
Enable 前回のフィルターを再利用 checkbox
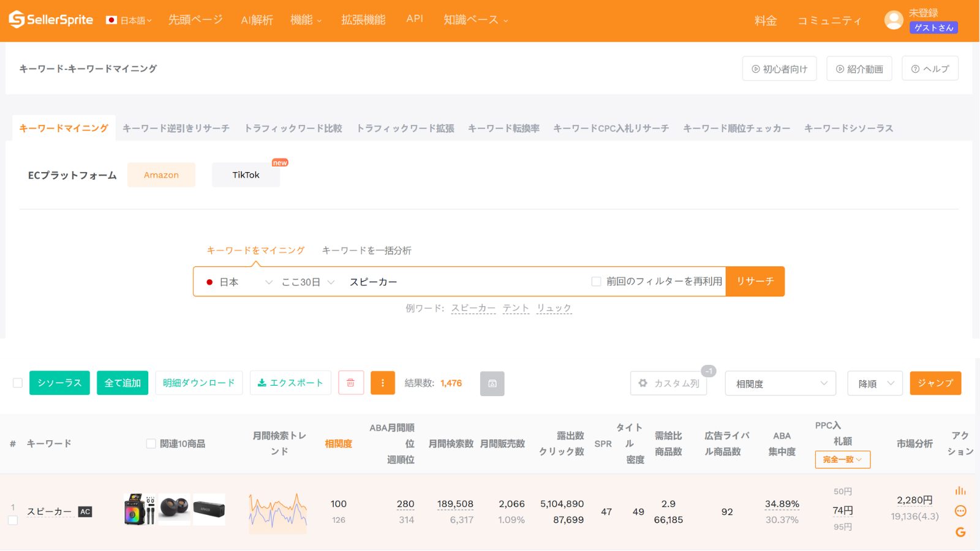pyautogui.click(x=596, y=282)
